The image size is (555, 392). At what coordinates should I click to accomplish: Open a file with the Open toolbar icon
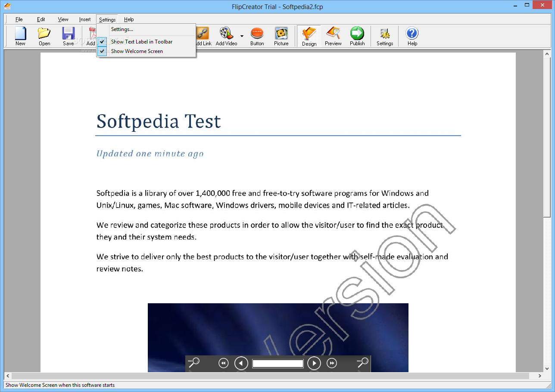tap(44, 36)
